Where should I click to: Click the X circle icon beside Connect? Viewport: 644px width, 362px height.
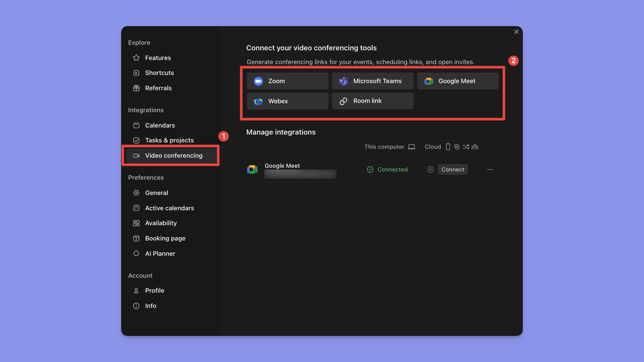pos(431,170)
